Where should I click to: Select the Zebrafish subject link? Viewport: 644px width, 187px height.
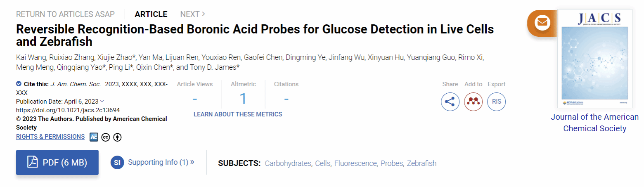[x=421, y=163]
